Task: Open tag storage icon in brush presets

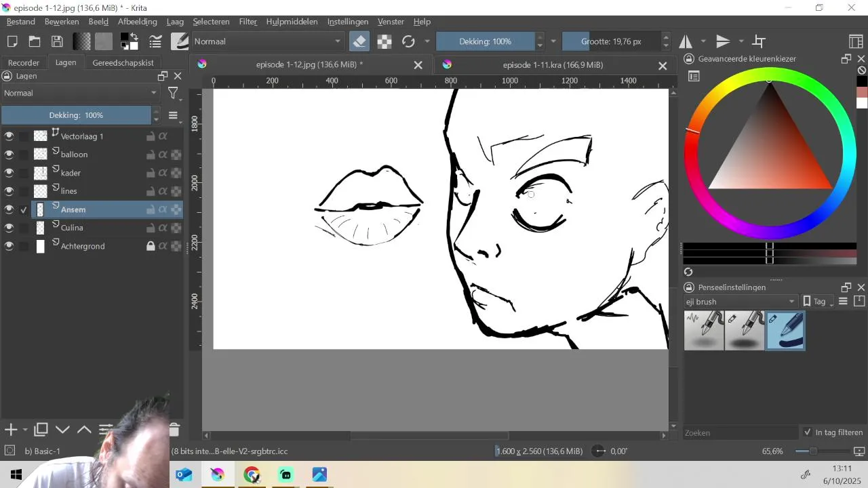Action: point(859,302)
